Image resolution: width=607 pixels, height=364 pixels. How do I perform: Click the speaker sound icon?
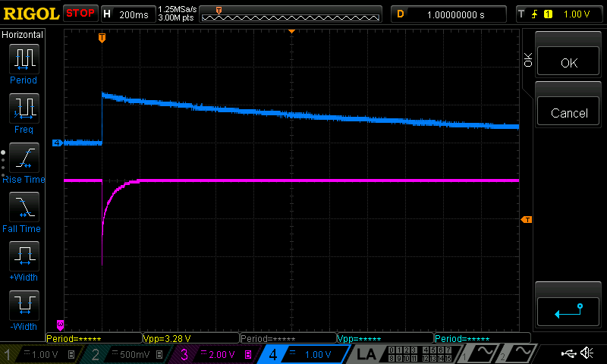(x=587, y=353)
